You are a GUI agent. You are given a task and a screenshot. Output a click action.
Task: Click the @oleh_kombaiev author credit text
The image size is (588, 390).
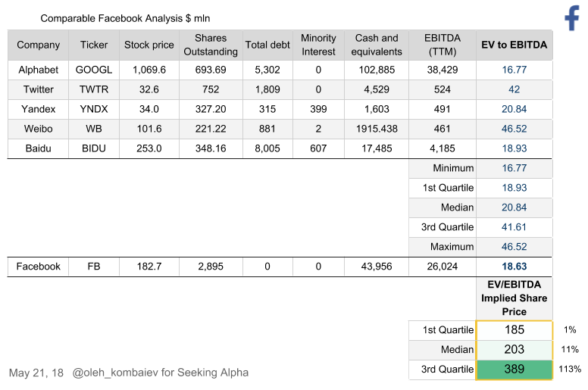tap(160, 373)
